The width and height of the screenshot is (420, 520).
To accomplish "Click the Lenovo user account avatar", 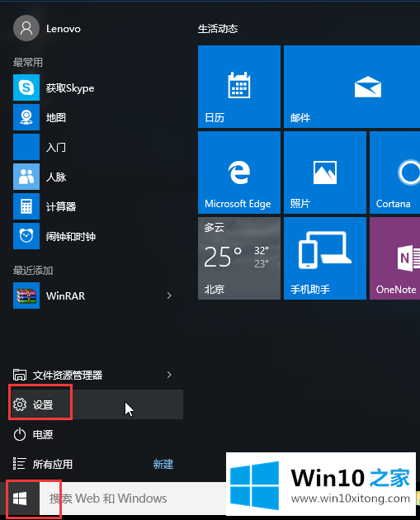I will (x=26, y=28).
